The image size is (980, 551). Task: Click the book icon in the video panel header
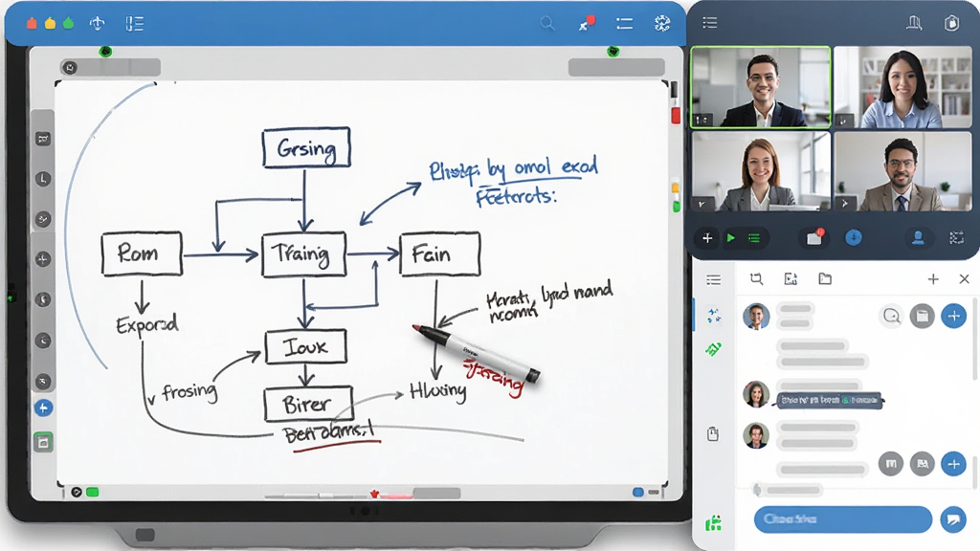(x=914, y=23)
